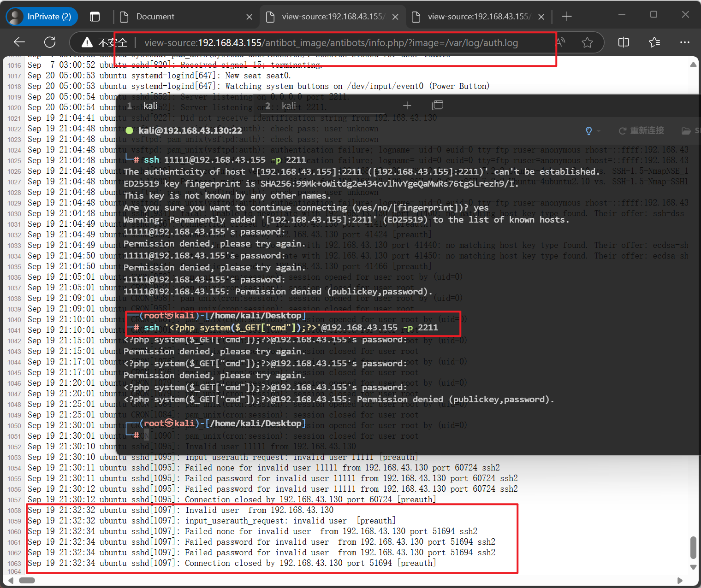The height and width of the screenshot is (588, 701).
Task: Open the tab actions menu icon
Action: (x=95, y=17)
